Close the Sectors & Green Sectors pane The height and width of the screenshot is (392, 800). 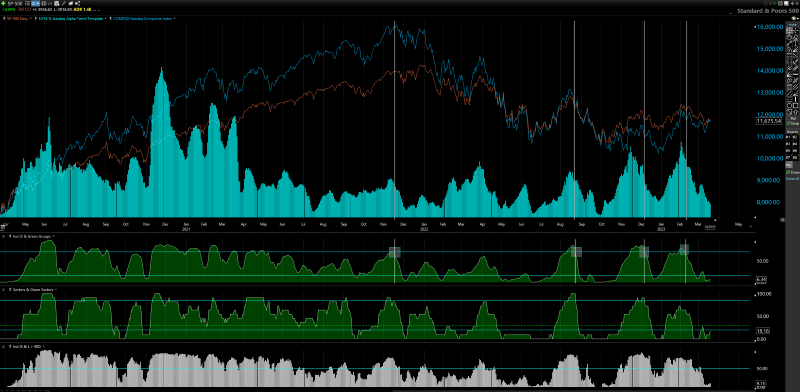[3, 289]
